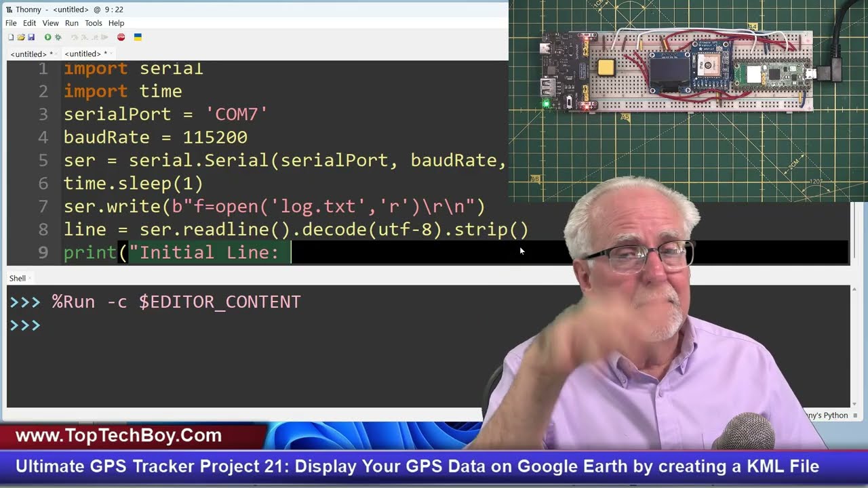Click the 'time.sleep(1)' code line
Screen dimensions: 868x488
133,183
